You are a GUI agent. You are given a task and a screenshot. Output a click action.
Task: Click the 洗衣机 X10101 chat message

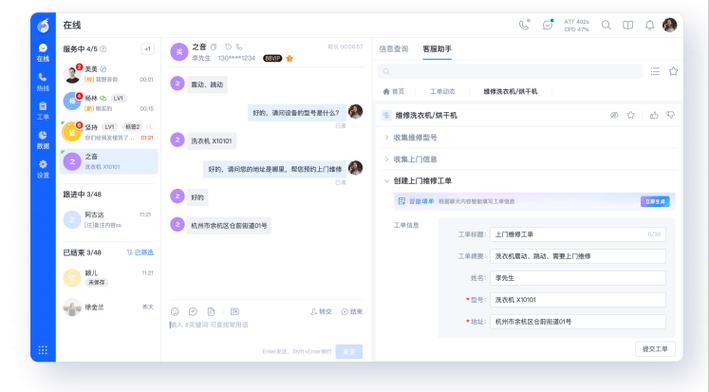click(x=211, y=141)
